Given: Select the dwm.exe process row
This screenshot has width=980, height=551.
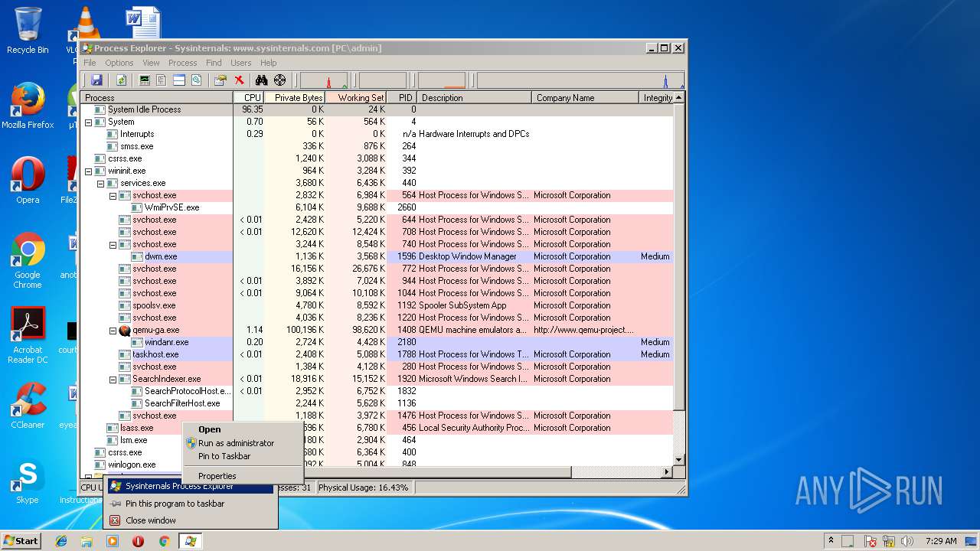Looking at the screenshot, I should [x=376, y=257].
